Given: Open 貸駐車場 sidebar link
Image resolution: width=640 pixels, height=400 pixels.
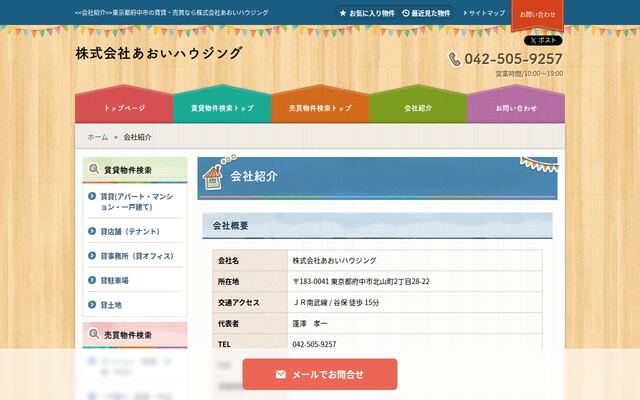Looking at the screenshot, I should coord(114,280).
